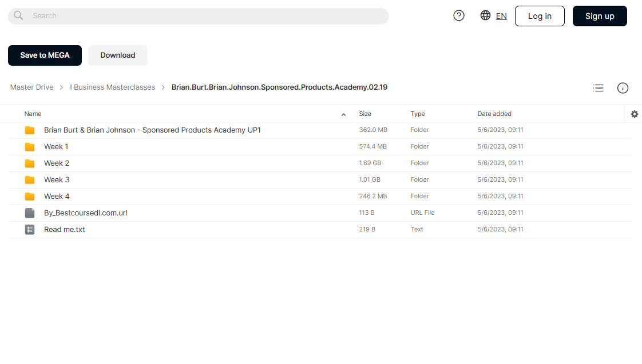The image size is (642, 364).
Task: Click the URL File type cell
Action: pos(422,213)
